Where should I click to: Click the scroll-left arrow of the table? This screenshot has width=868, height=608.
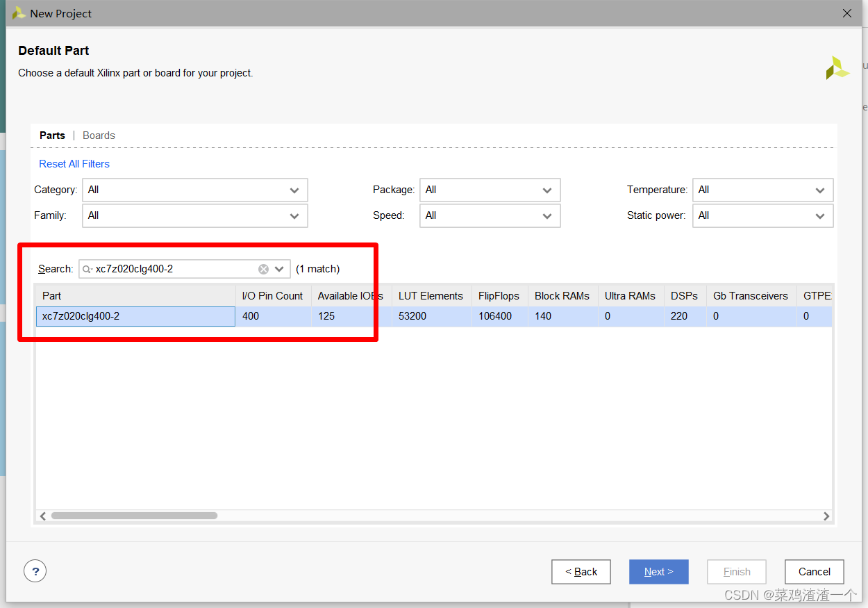pyautogui.click(x=43, y=516)
